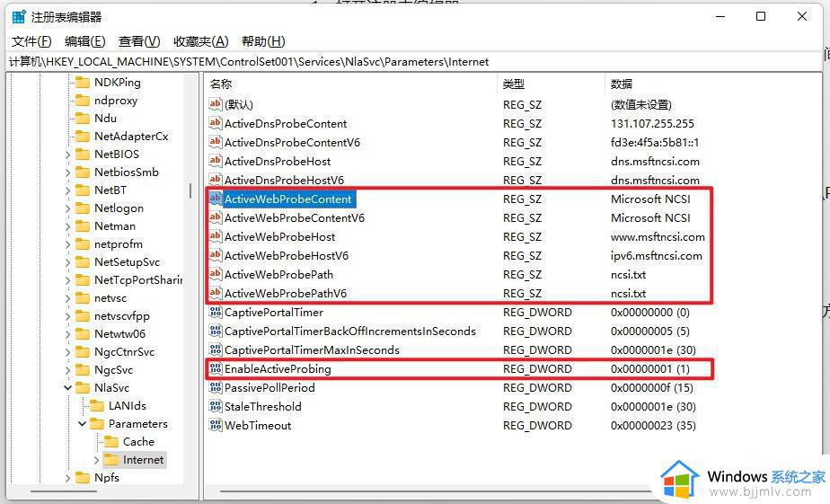830x504 pixels.
Task: Open the 收藏夹(A) menu
Action: [x=200, y=41]
